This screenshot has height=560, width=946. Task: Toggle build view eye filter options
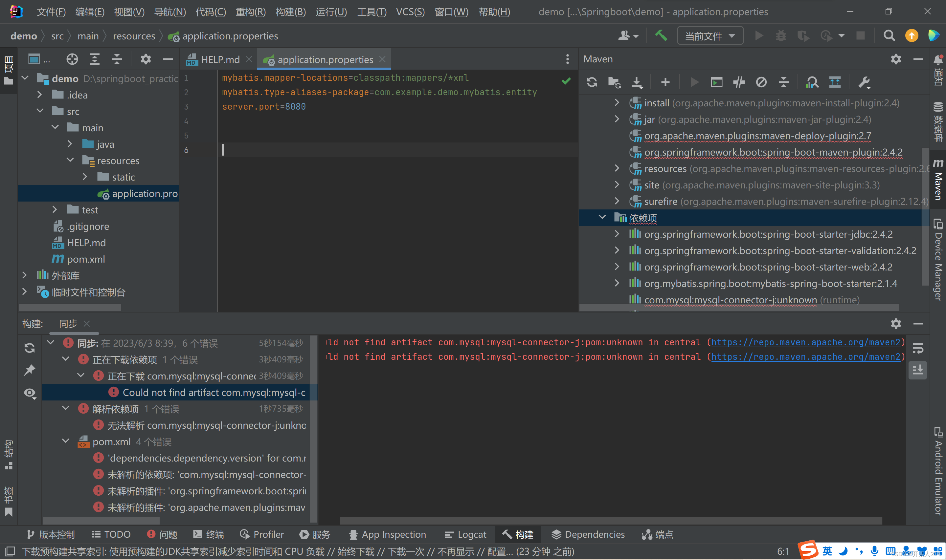click(x=30, y=393)
